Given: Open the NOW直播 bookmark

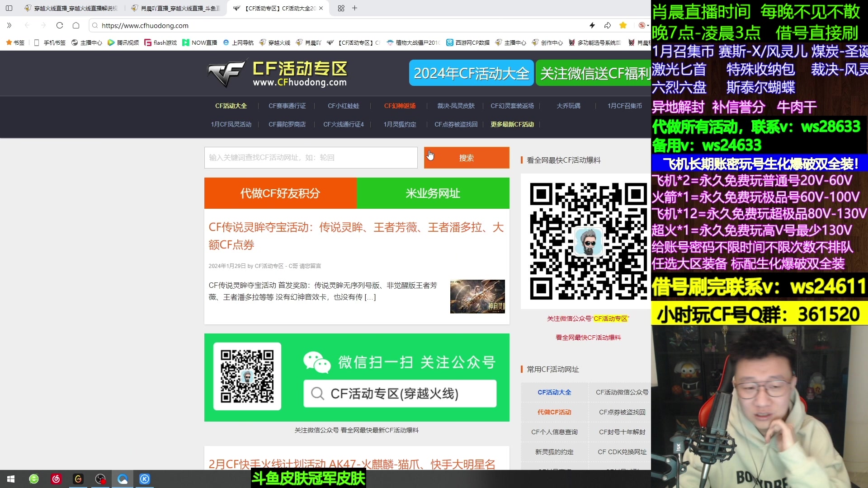Looking at the screenshot, I should click(199, 42).
